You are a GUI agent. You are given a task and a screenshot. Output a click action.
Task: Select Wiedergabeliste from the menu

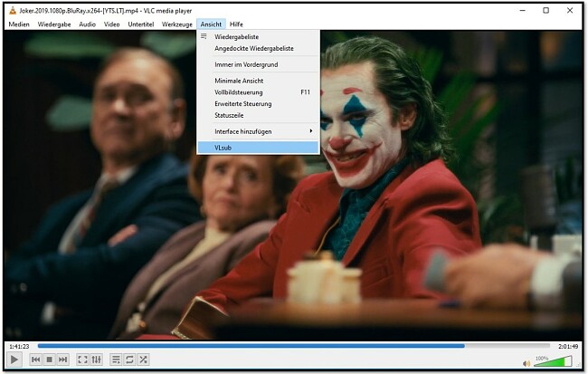(258, 37)
